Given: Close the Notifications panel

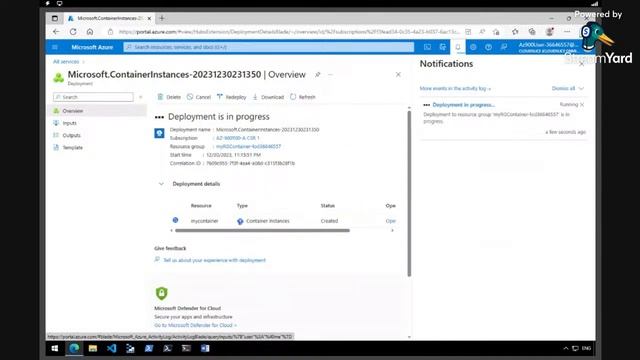Looking at the screenshot, I should [x=582, y=64].
